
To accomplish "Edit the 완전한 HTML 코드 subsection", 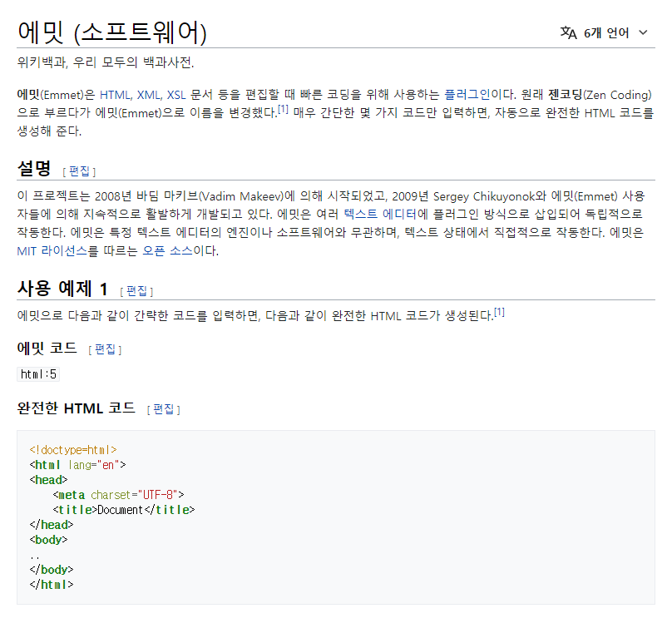I will [163, 409].
